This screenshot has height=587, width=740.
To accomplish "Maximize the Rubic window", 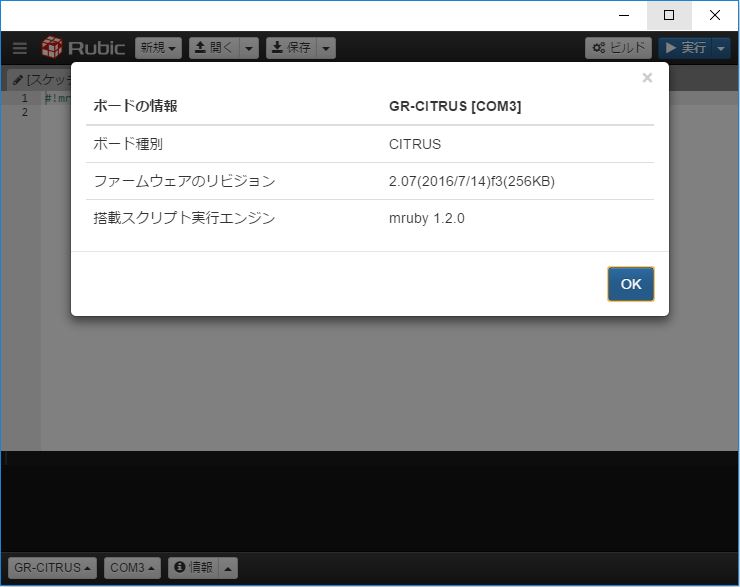I will 669,16.
